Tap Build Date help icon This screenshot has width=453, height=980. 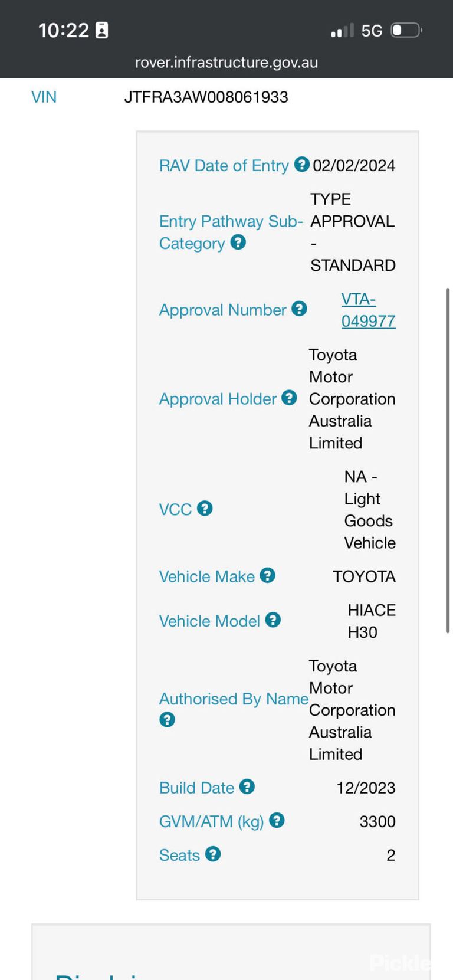click(247, 786)
